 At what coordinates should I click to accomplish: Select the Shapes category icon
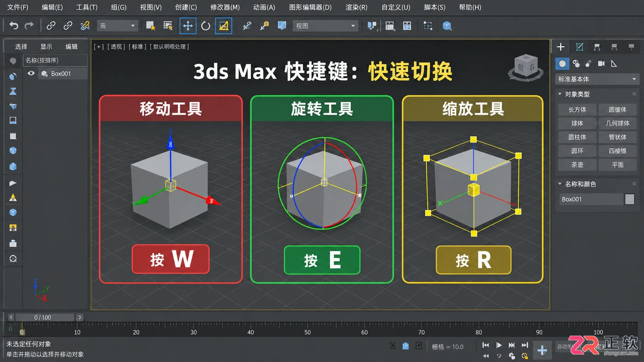point(576,64)
